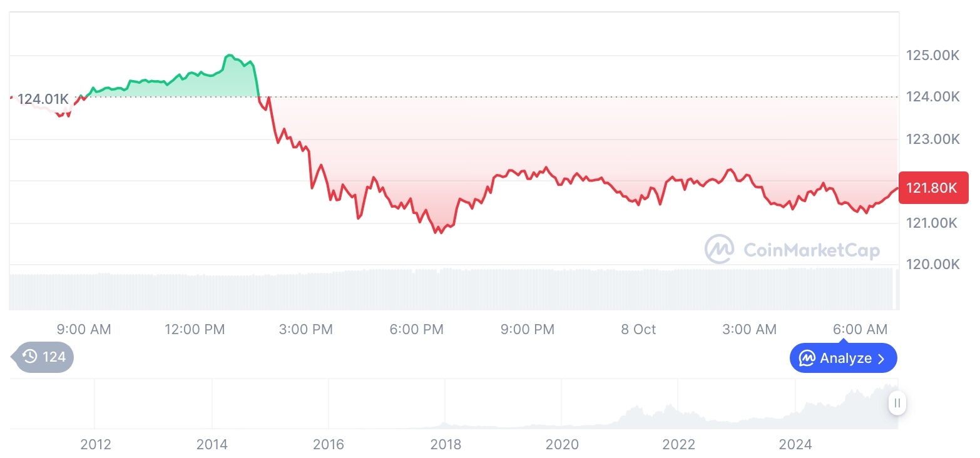Click the range slider handle on mini timeline

tap(897, 403)
